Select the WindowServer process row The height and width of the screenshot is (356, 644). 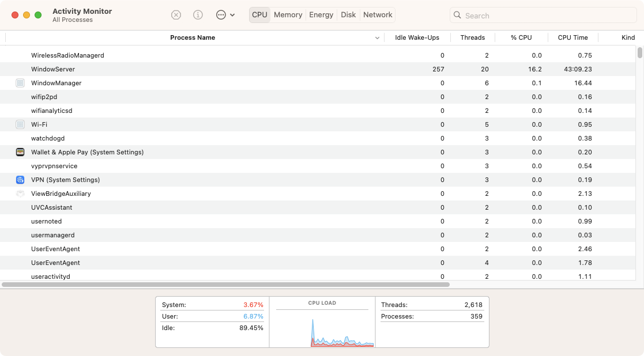coord(318,69)
